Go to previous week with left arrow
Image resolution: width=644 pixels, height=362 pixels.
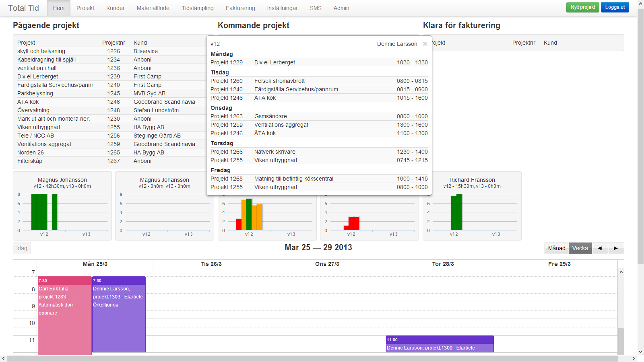pyautogui.click(x=600, y=248)
